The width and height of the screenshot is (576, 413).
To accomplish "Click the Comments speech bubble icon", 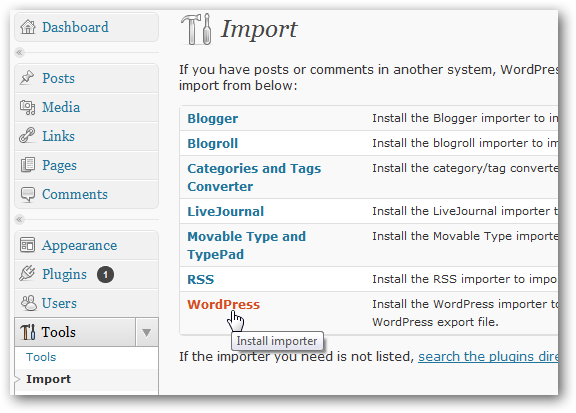I will coord(28,195).
